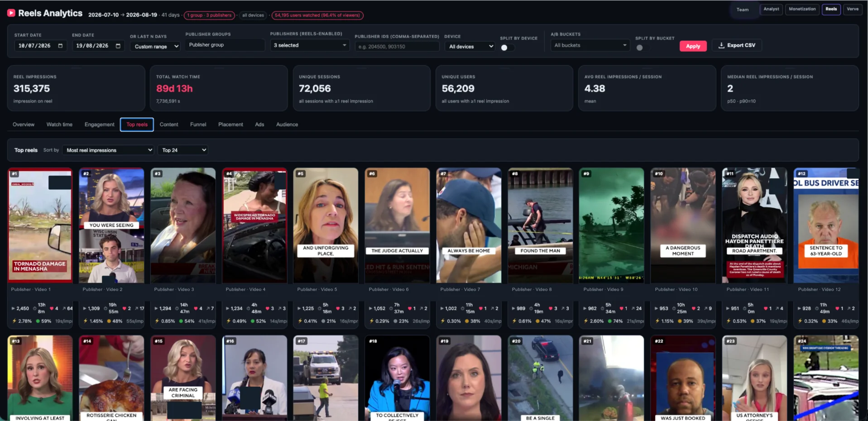Open the Start Date calendar picker icon
The height and width of the screenshot is (421, 868).
click(60, 46)
